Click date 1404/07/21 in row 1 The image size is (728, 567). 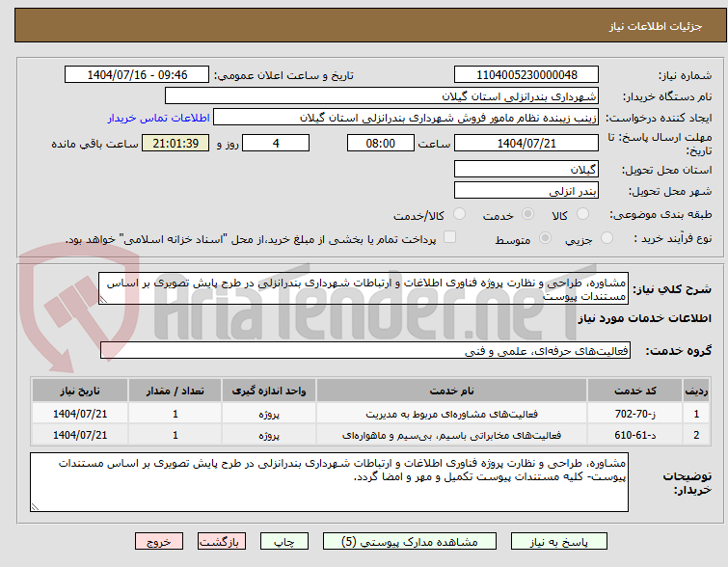pyautogui.click(x=80, y=414)
